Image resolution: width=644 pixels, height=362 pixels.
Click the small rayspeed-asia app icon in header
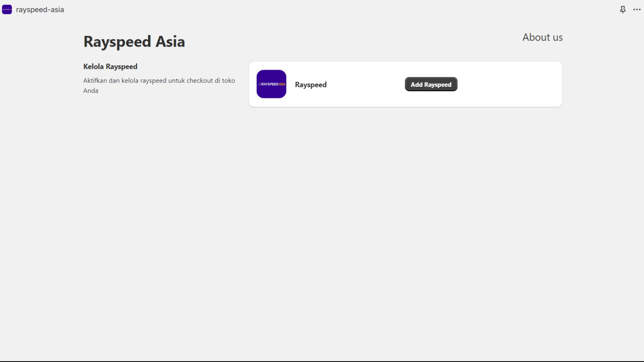[x=7, y=10]
